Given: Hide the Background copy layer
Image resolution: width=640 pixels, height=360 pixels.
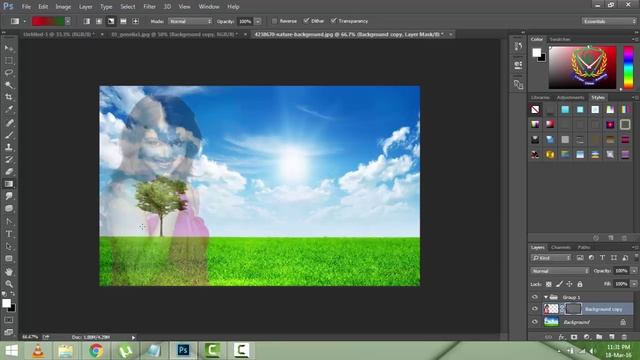Looking at the screenshot, I should pyautogui.click(x=535, y=309).
